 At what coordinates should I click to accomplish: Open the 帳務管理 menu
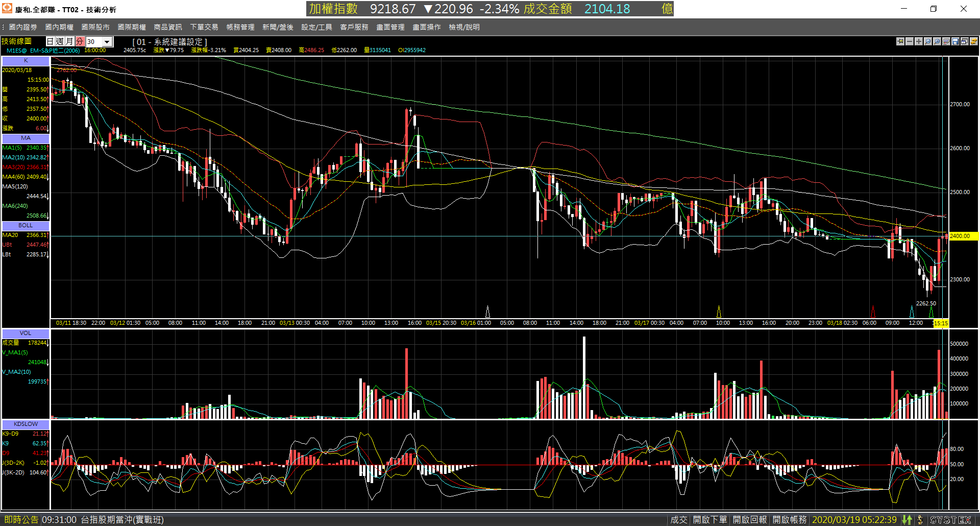[240, 27]
